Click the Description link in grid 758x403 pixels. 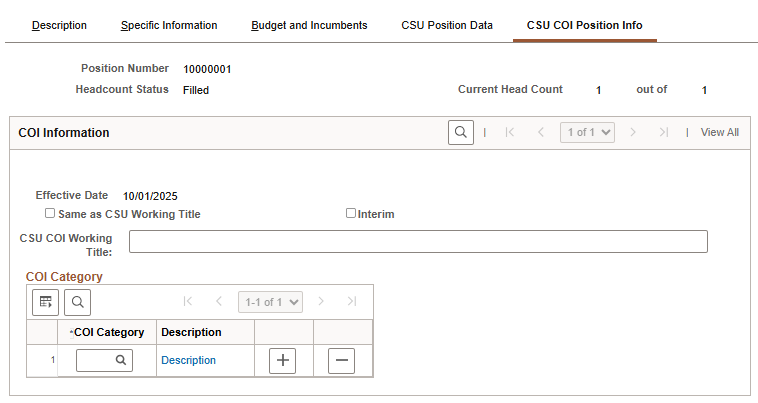(188, 360)
